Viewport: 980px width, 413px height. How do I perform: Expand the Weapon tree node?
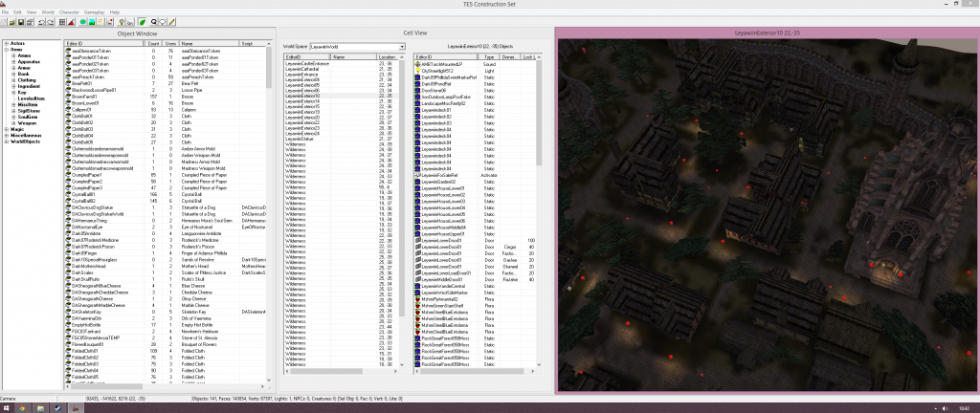13,123
